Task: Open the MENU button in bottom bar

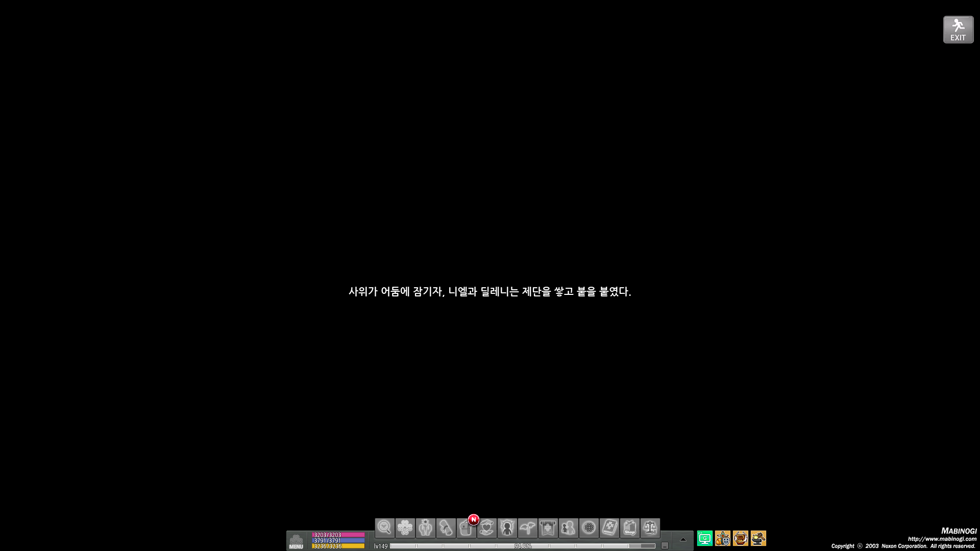Action: 296,541
